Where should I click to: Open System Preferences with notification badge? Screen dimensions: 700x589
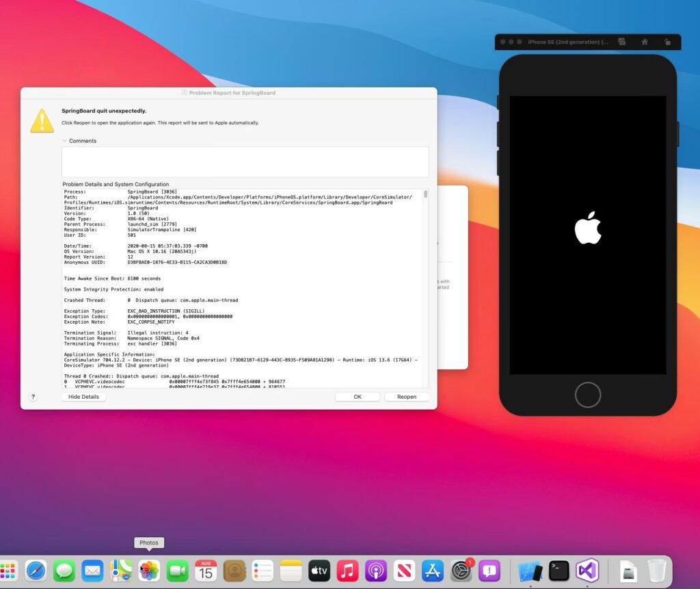pos(461,571)
